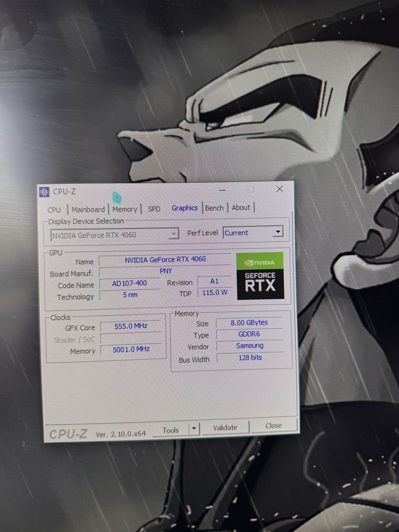Screen dimensions: 399x532
Task: Click the CPU-Z title bar text
Action: pos(64,192)
